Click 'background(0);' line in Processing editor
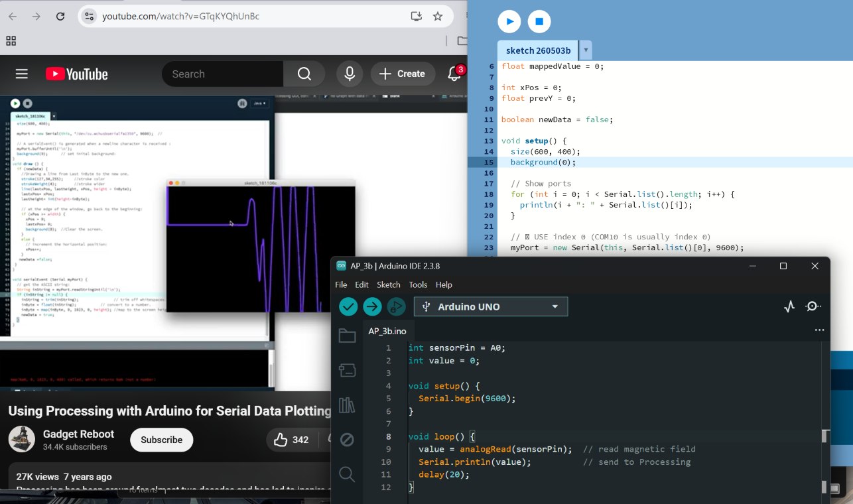Viewport: 853px width, 504px height. coord(543,162)
